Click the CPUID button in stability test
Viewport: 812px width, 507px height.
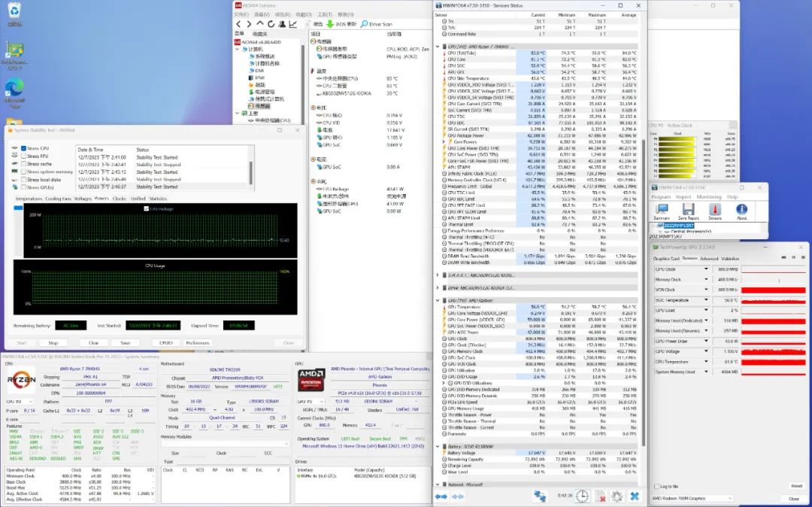tap(165, 343)
